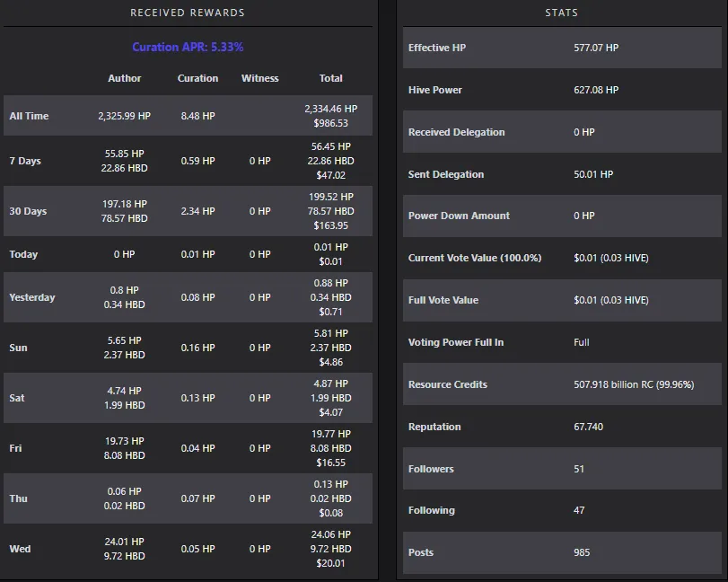Click the '985' posts value

pyautogui.click(x=582, y=552)
